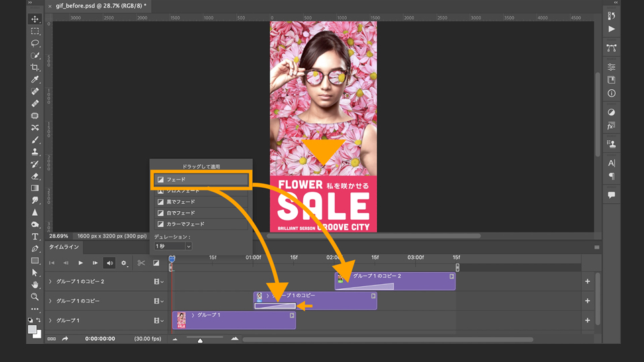Select the Zoom tool
Viewport: 644px width, 362px height.
tap(35, 296)
